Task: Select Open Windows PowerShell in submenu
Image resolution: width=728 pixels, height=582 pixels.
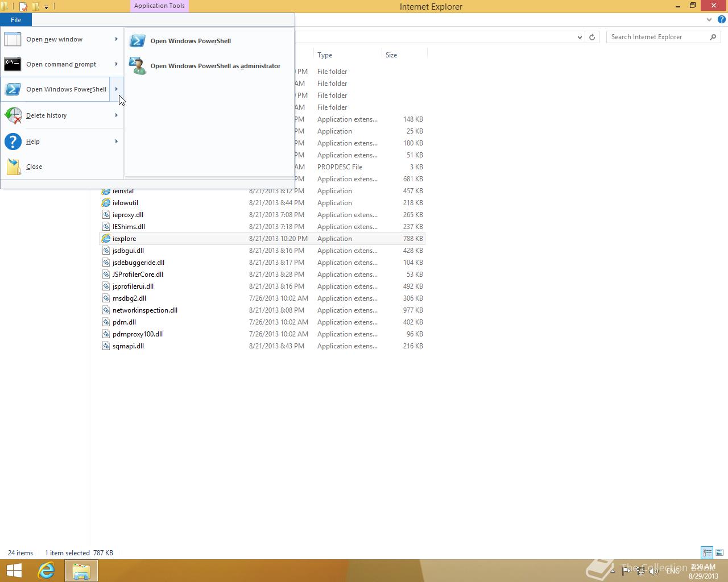Action: click(x=209, y=41)
